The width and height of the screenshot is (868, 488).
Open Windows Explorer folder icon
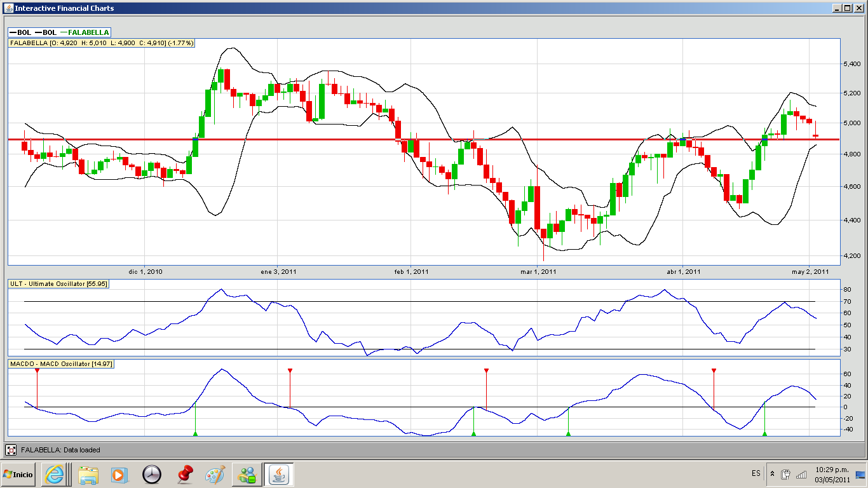(x=88, y=474)
